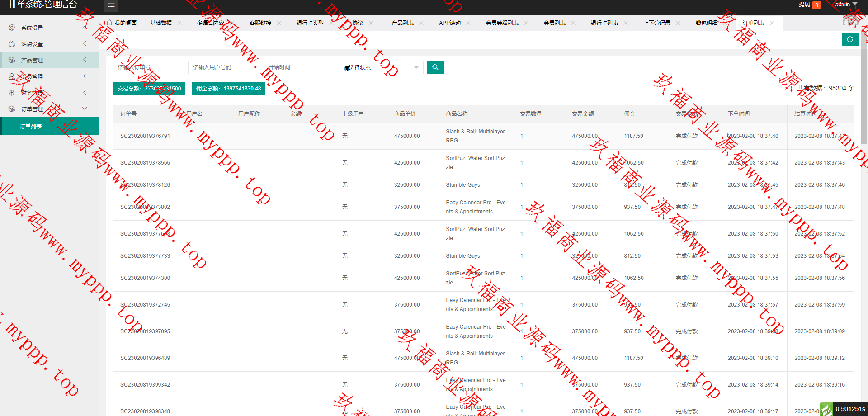Collapse the 订单管理 sidebar section
The width and height of the screenshot is (868, 416).
50,109
